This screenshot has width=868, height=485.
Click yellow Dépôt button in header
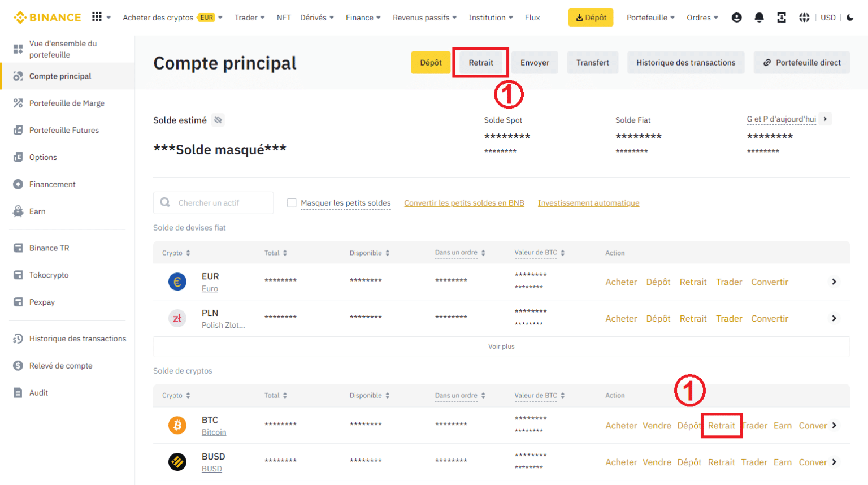[x=591, y=18]
